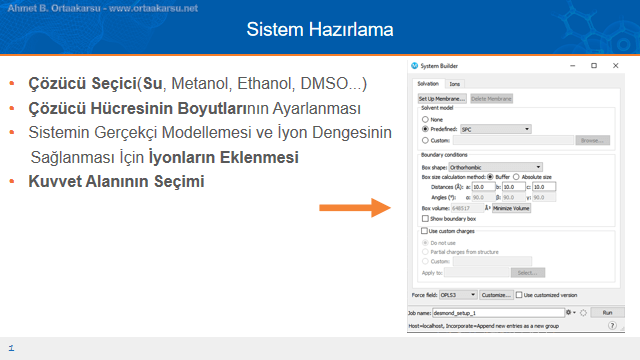
Task: Minimize the System Builder window
Action: [573, 66]
